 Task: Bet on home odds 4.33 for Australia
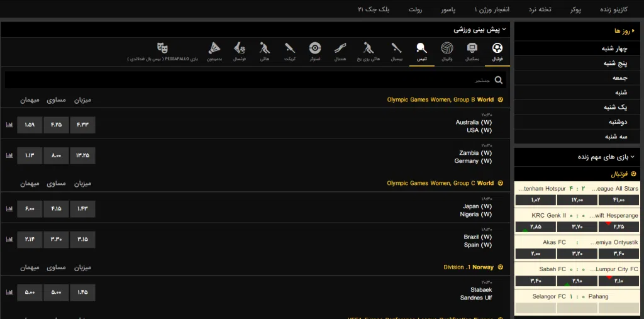click(x=83, y=125)
